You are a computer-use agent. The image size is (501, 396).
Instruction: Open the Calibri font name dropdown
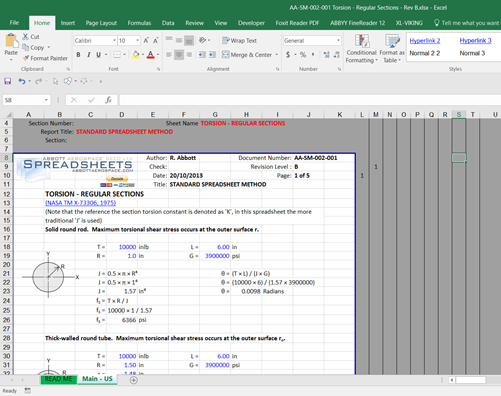pyautogui.click(x=114, y=40)
